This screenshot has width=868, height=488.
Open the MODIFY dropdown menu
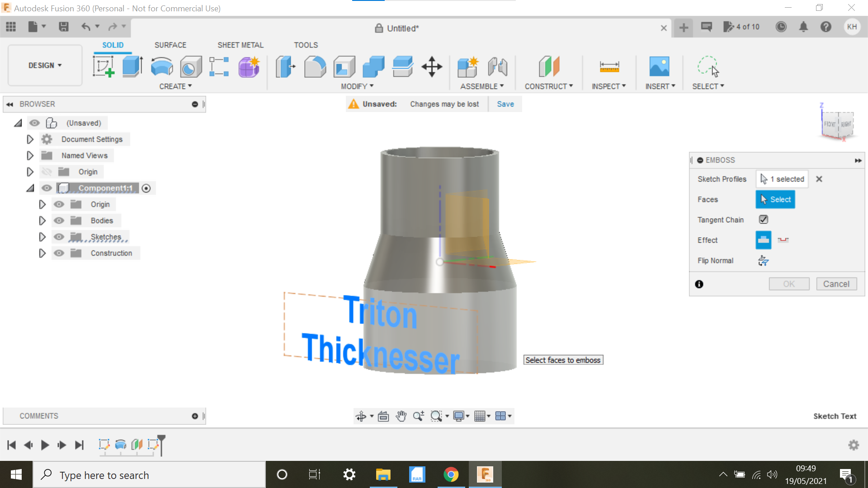(x=357, y=86)
